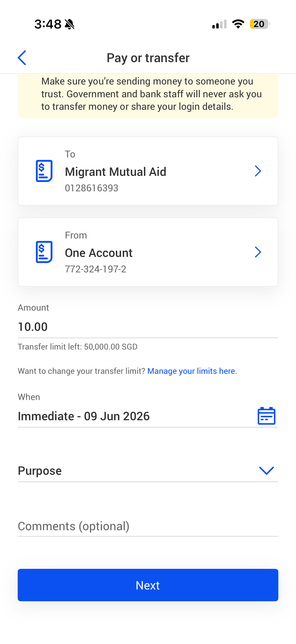Select the Purpose field
The width and height of the screenshot is (296, 644).
click(x=148, y=471)
